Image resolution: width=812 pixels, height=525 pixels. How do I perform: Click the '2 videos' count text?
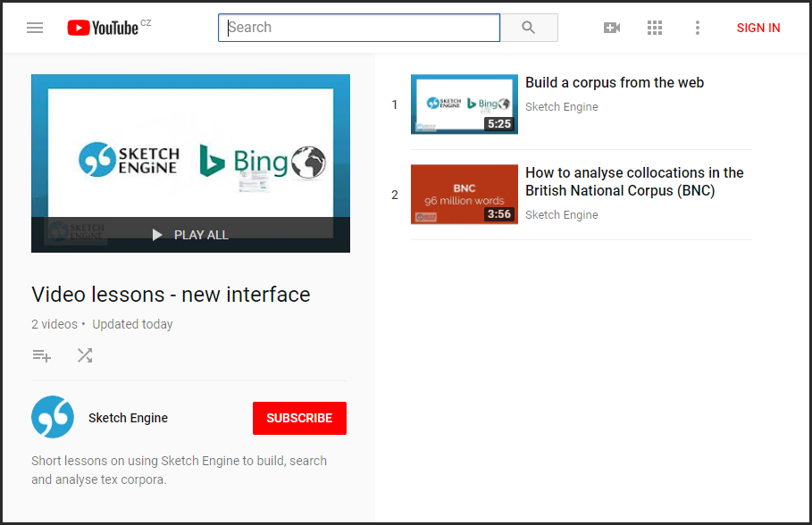coord(54,324)
